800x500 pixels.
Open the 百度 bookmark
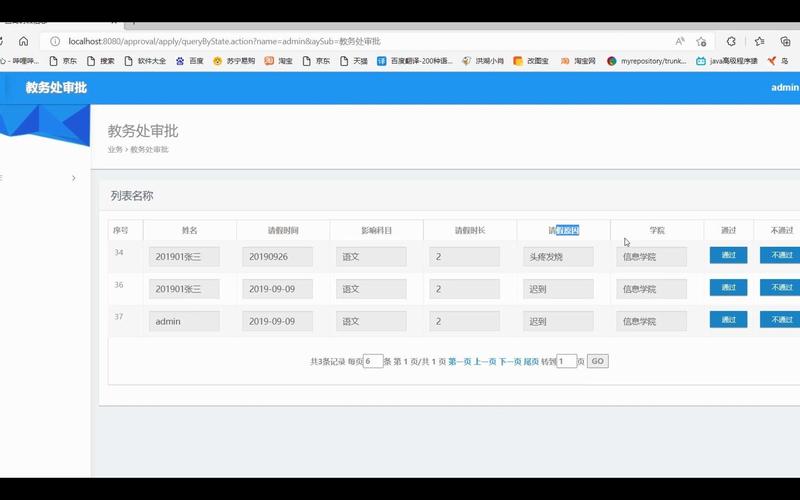(x=190, y=61)
